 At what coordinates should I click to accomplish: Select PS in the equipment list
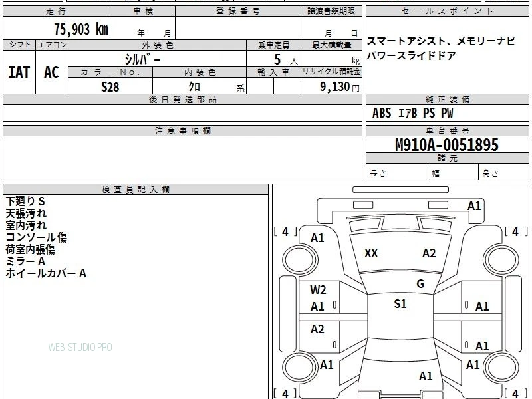tap(429, 113)
